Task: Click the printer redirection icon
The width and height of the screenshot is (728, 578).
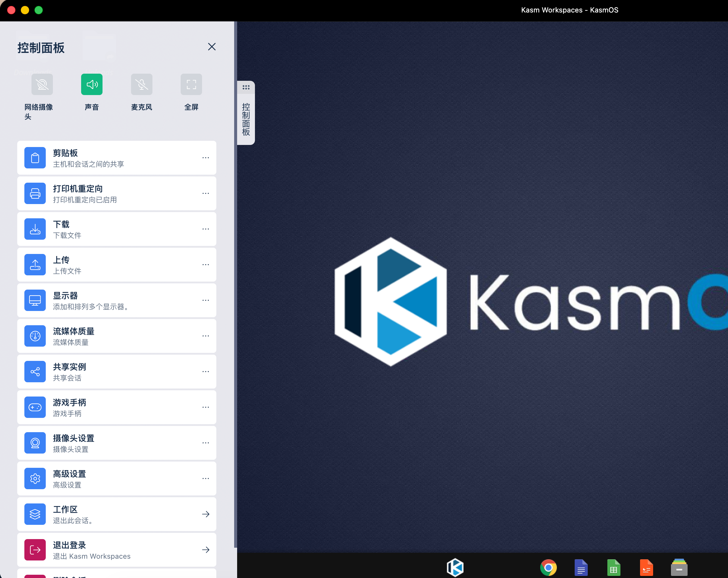Action: coord(35,193)
